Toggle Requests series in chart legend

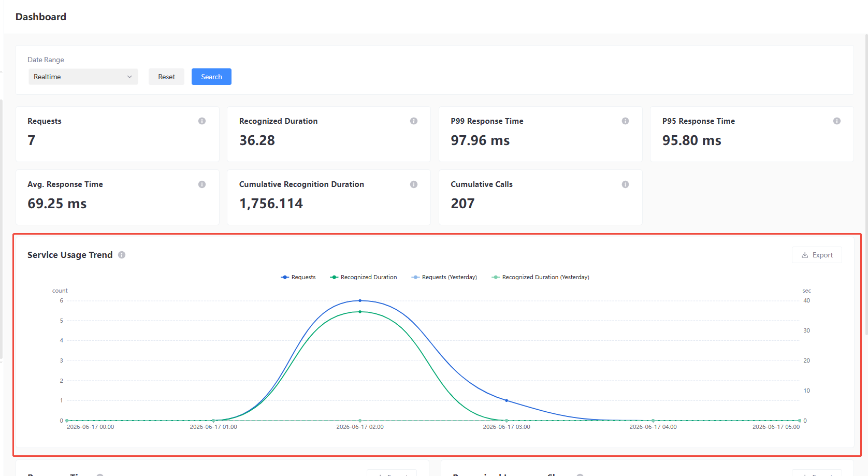[x=298, y=277]
